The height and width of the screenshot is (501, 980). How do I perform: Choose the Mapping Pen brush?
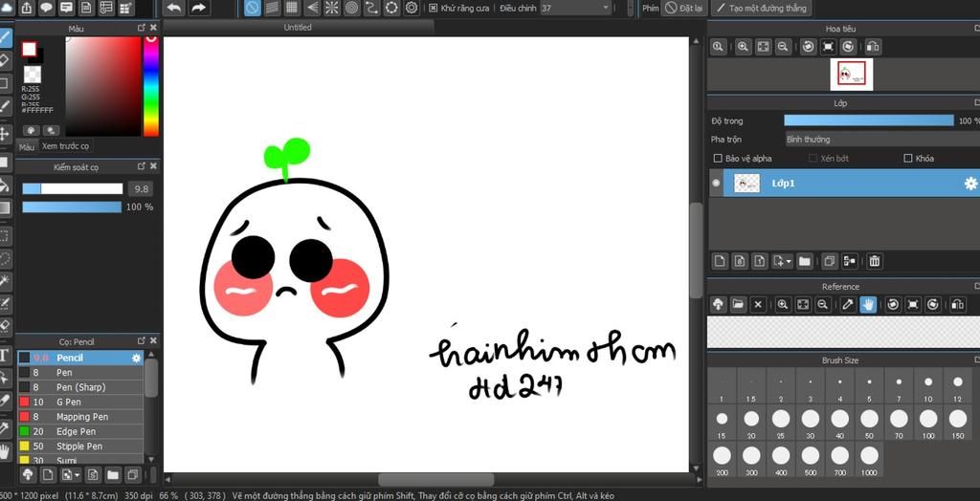[80, 417]
